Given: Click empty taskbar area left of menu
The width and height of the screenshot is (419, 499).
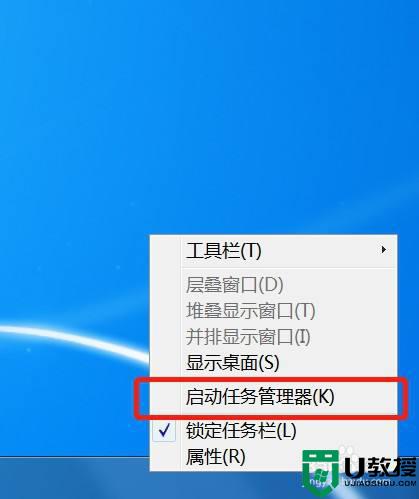Looking at the screenshot, I should click(x=73, y=478).
